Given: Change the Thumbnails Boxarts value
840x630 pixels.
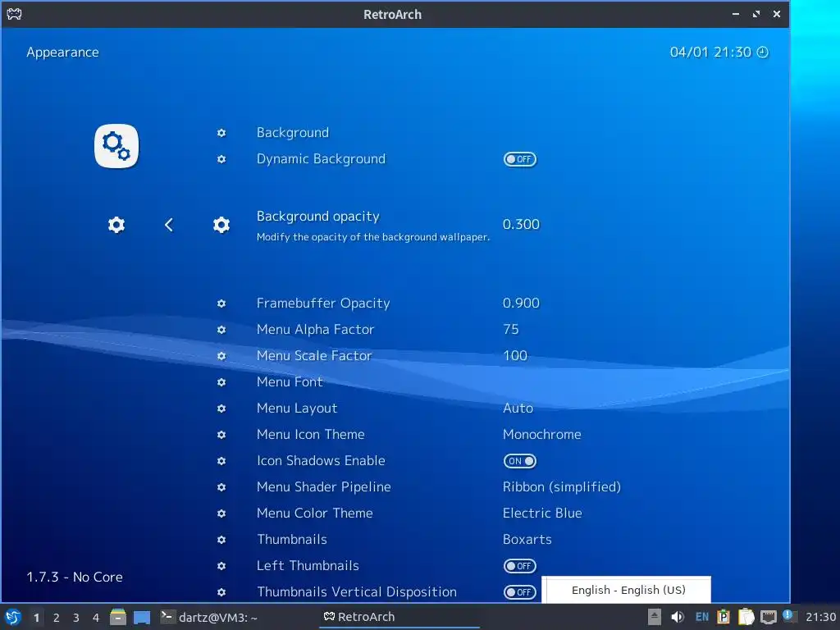Looking at the screenshot, I should click(x=527, y=540).
